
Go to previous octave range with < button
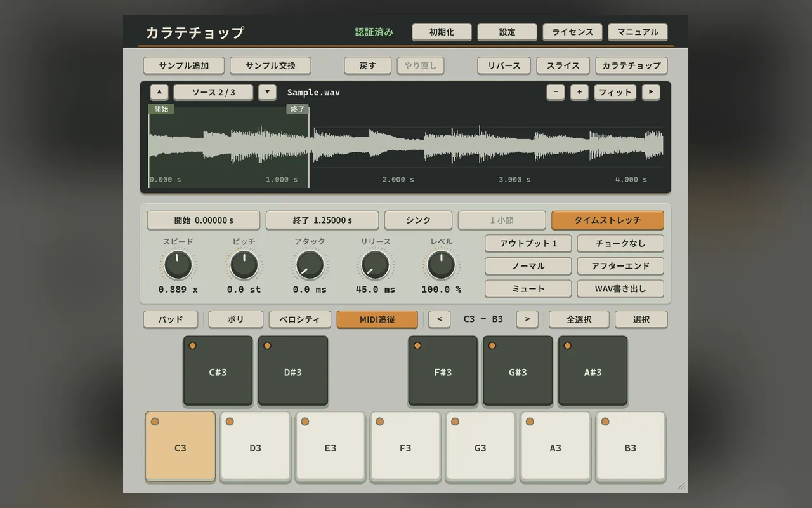coord(439,319)
